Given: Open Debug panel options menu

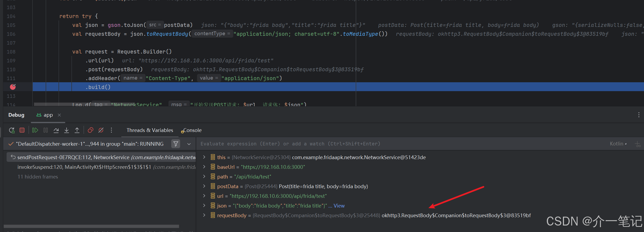Looking at the screenshot, I should (x=639, y=115).
